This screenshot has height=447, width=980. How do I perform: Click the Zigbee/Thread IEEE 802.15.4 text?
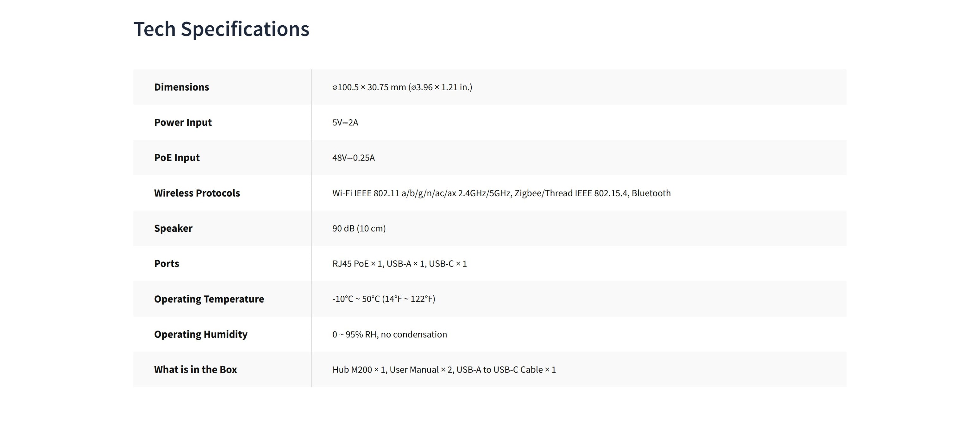click(571, 193)
